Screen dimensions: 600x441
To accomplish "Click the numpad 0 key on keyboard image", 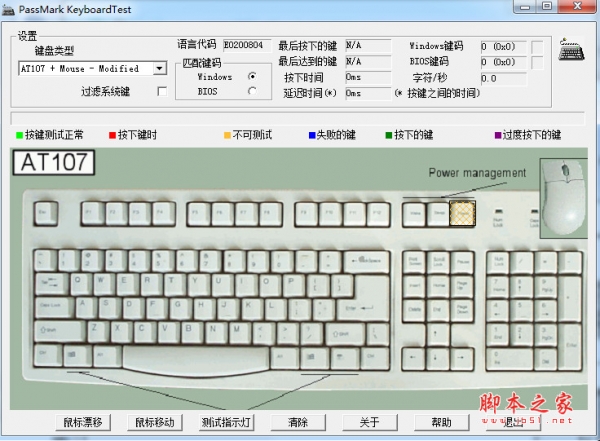I will pyautogui.click(x=509, y=359).
